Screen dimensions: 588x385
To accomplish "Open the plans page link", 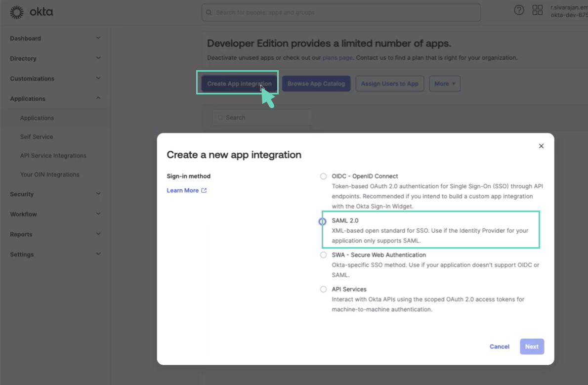I will pyautogui.click(x=337, y=58).
